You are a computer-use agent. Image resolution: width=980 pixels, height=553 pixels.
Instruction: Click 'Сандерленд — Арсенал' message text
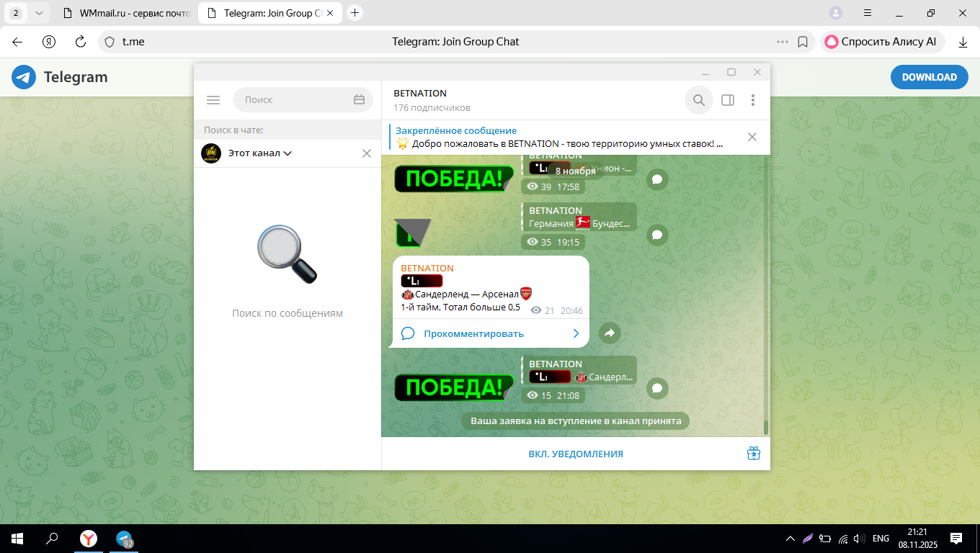pos(466,294)
